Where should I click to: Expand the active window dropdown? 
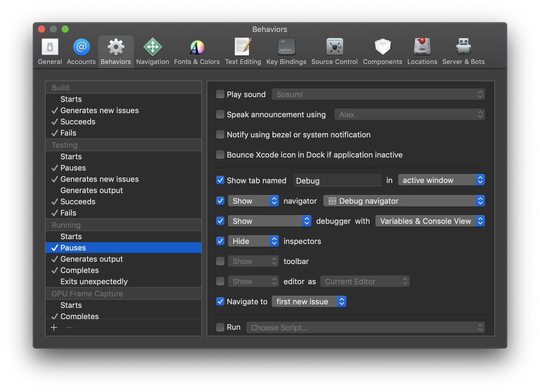point(441,180)
